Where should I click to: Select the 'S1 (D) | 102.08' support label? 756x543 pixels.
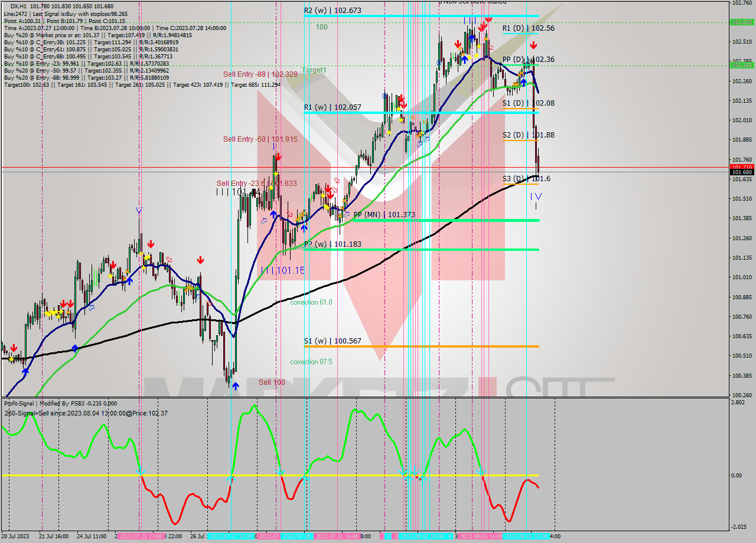click(x=528, y=103)
